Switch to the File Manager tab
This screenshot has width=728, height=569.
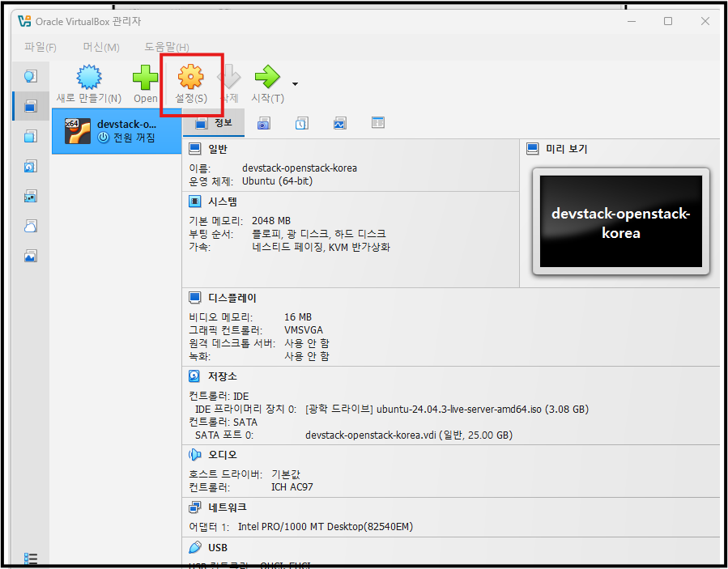click(x=378, y=122)
